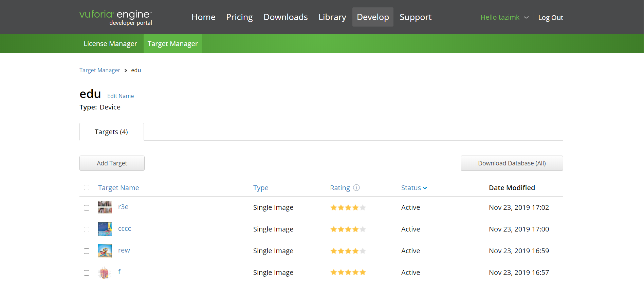644x302 pixels.
Task: Switch to License Manager tab
Action: click(110, 44)
